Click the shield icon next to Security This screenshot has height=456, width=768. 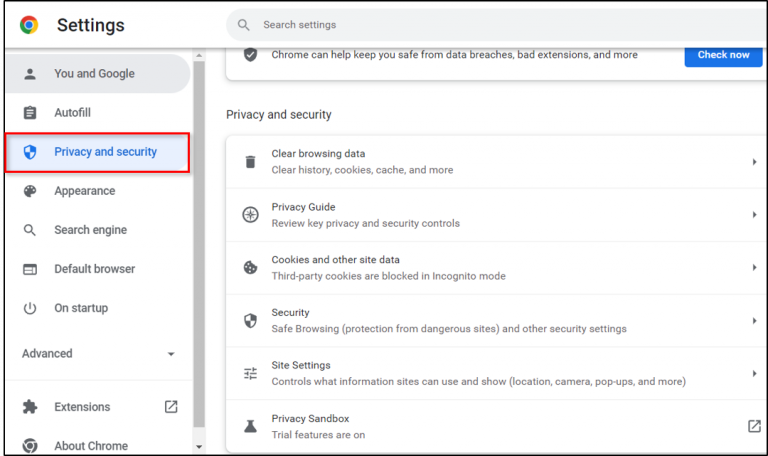coord(250,321)
